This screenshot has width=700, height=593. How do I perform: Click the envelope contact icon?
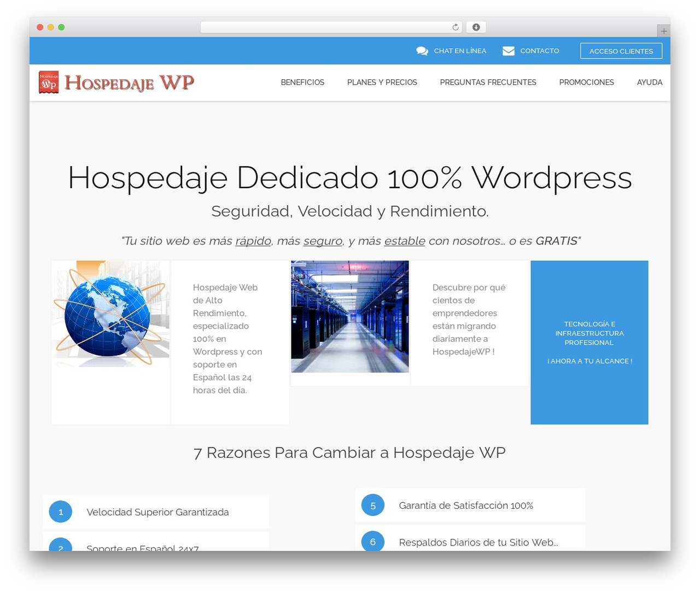point(509,51)
